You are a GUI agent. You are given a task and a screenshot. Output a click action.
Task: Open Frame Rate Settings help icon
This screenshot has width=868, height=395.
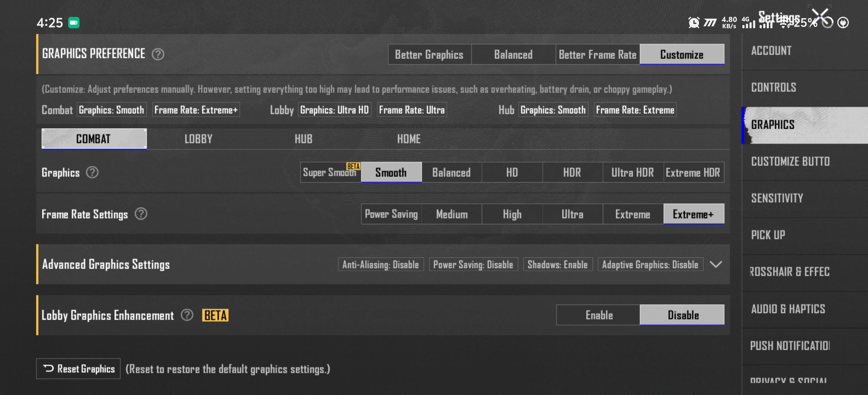pyautogui.click(x=141, y=214)
